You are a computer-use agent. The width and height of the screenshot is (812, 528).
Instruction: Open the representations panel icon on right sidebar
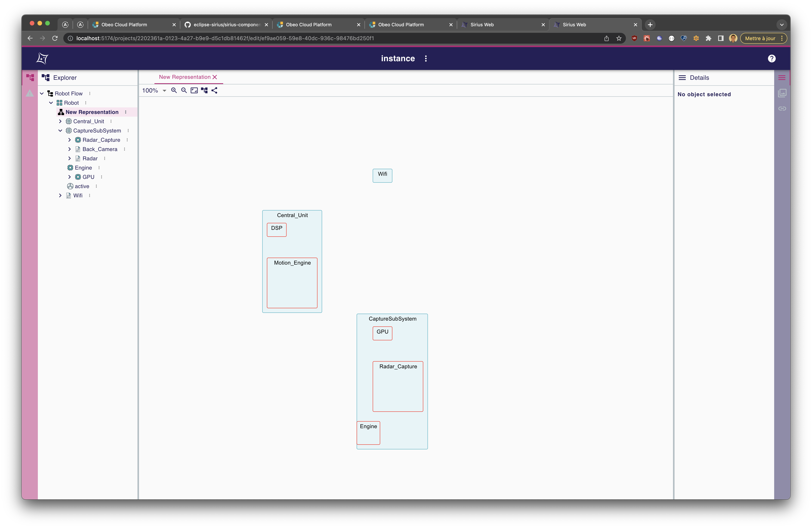[x=782, y=93]
